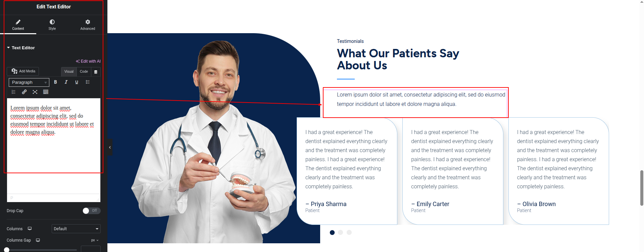Screen dimensions: 644x252
Task: Insert a numbered list
Action: click(x=13, y=92)
